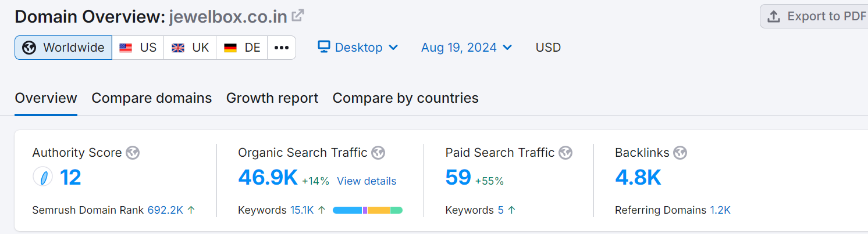This screenshot has height=234, width=868.
Task: Click the Export to PDF button
Action: click(x=814, y=16)
